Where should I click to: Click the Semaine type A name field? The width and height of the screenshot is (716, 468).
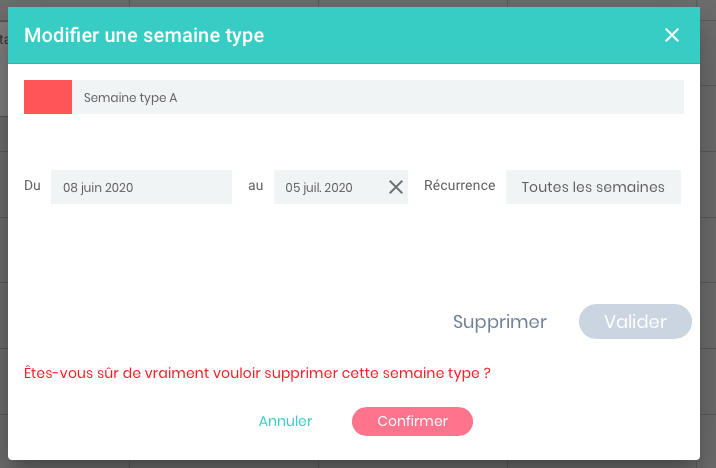pyautogui.click(x=378, y=97)
